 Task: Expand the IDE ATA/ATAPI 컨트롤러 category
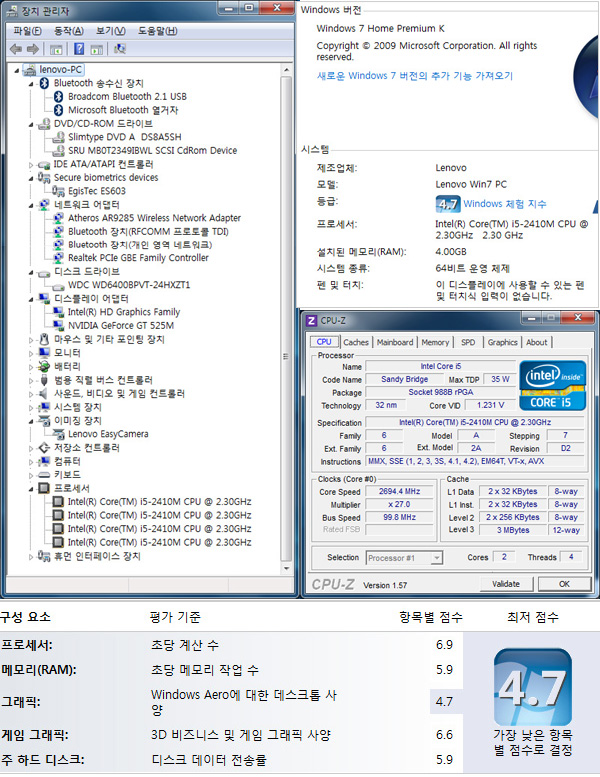[31, 165]
